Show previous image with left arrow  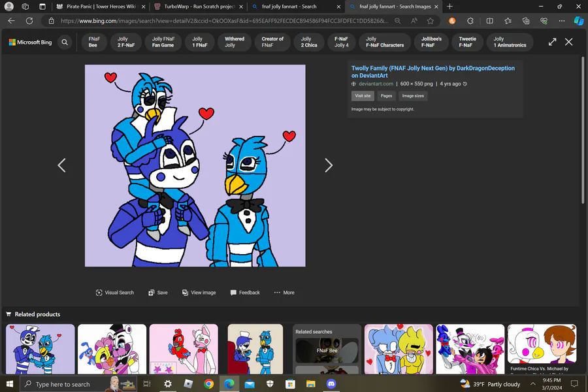(x=62, y=165)
